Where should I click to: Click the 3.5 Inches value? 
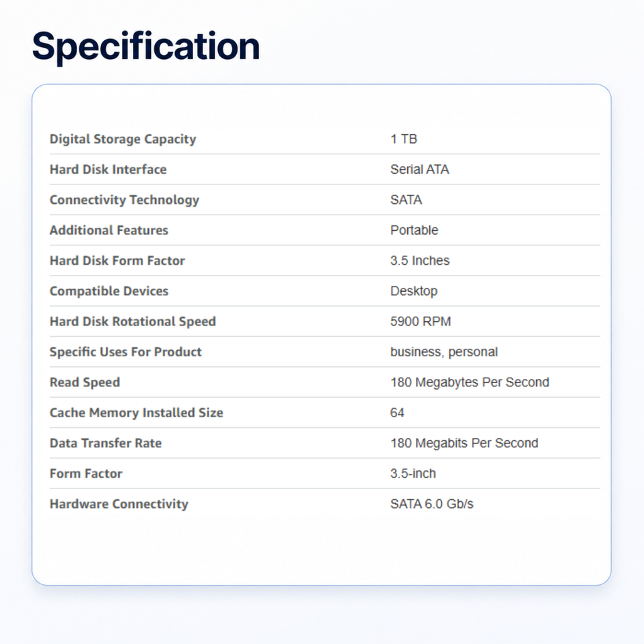click(420, 260)
